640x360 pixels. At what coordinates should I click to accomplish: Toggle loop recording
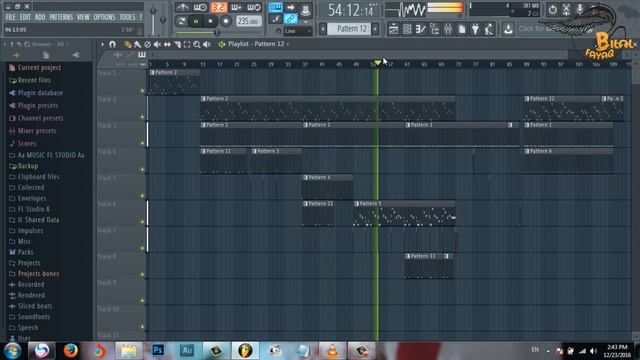click(x=253, y=7)
